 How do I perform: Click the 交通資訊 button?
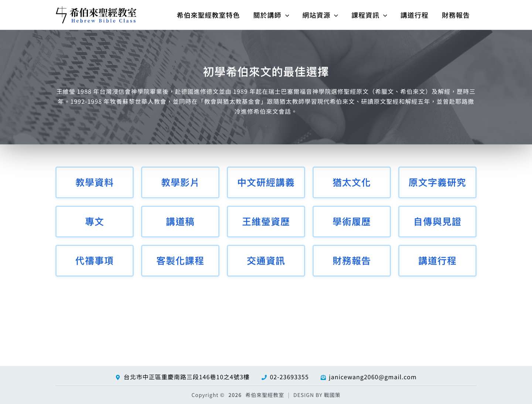[266, 261]
